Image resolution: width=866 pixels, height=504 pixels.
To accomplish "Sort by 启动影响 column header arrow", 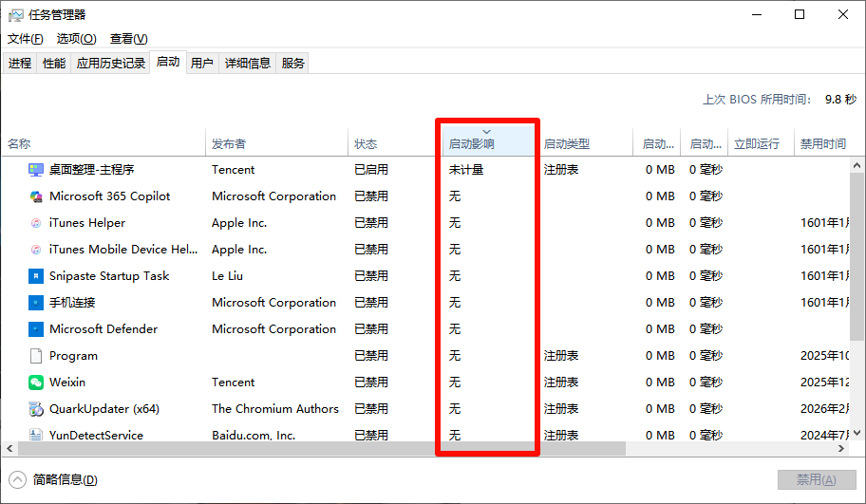I will [486, 132].
